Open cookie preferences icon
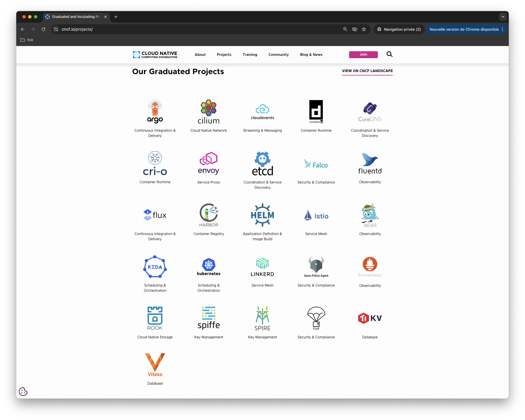 tap(23, 392)
